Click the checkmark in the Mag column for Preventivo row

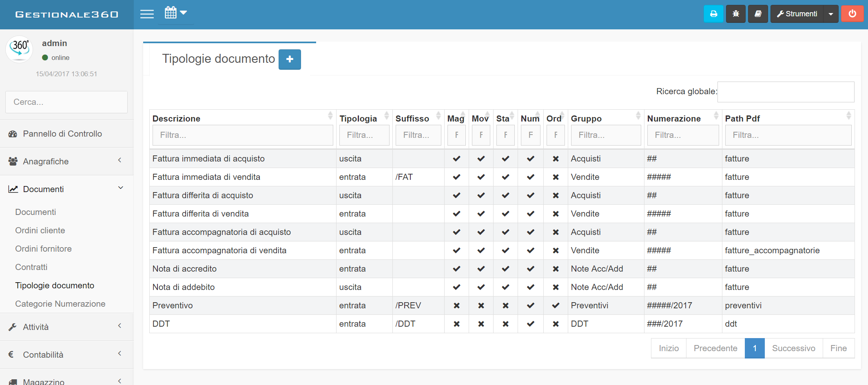(x=456, y=305)
